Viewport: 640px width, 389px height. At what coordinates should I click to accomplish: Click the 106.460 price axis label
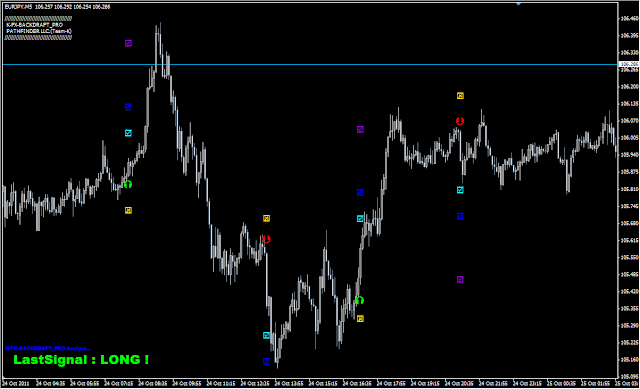629,18
